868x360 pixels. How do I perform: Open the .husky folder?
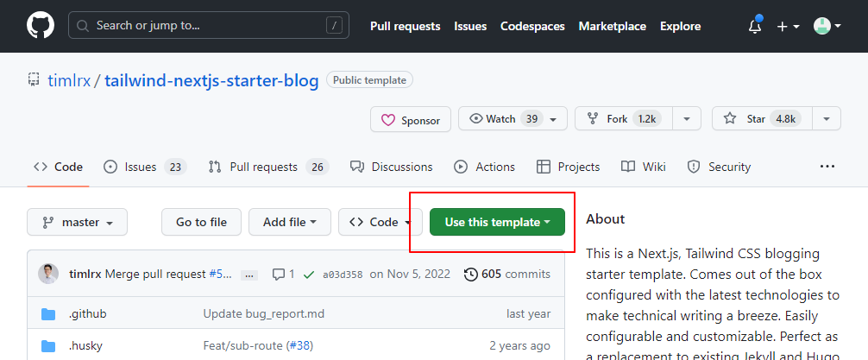click(x=85, y=346)
